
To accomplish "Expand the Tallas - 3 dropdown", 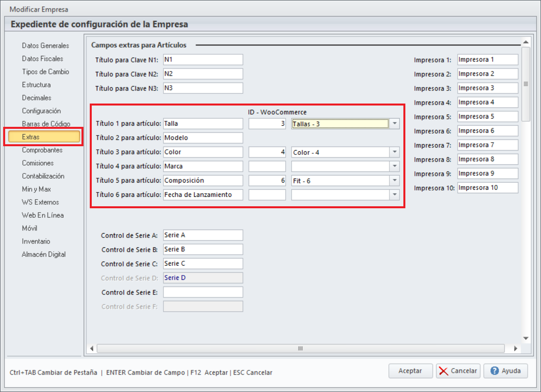I will tap(394, 124).
